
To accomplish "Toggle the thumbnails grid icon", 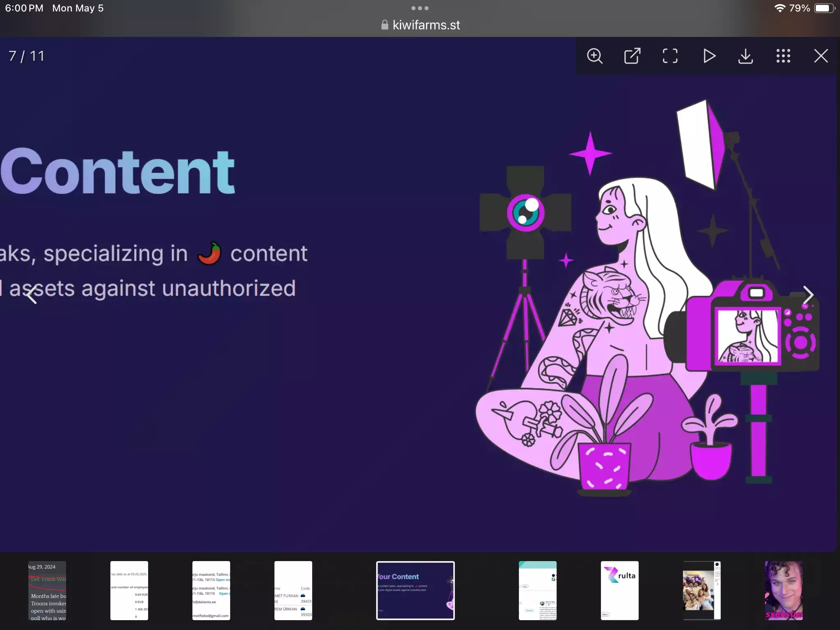I will [783, 56].
